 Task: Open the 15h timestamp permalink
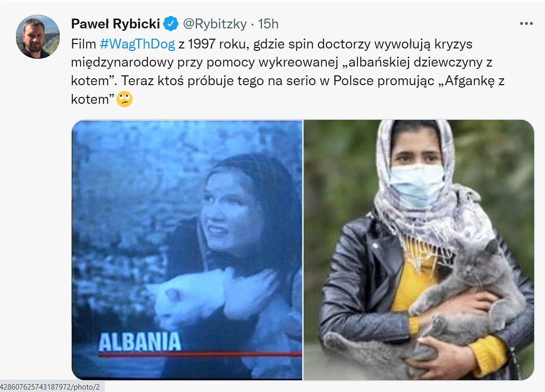pyautogui.click(x=268, y=23)
